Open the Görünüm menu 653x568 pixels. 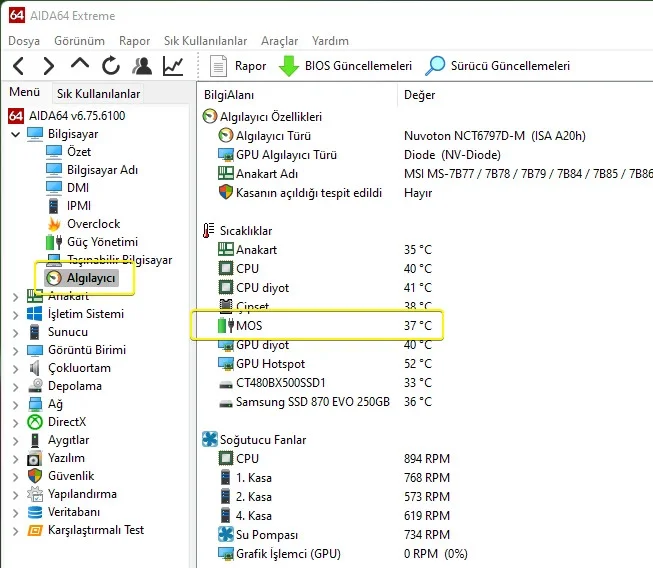(x=79, y=41)
